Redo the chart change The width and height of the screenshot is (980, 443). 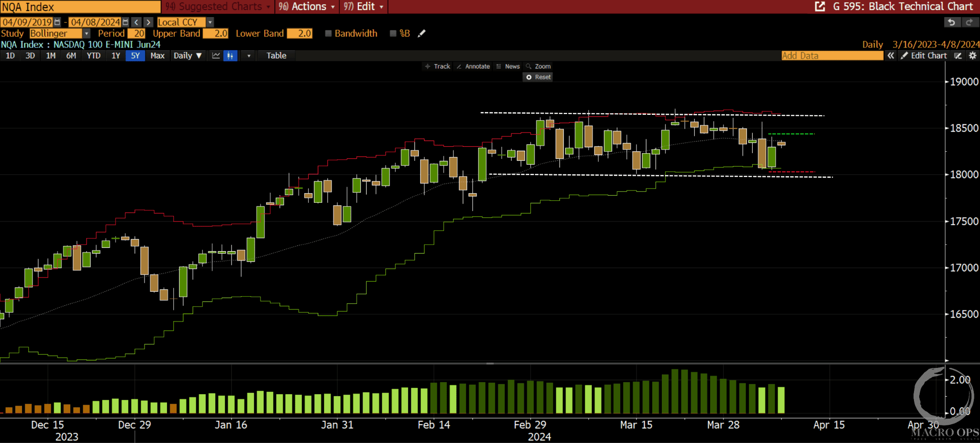click(x=969, y=22)
